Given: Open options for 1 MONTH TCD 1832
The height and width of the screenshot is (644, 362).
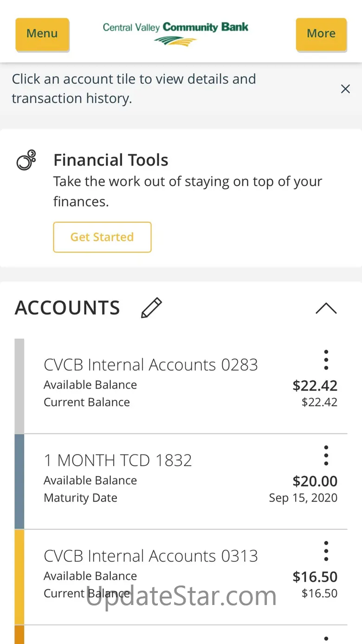Looking at the screenshot, I should (x=326, y=455).
